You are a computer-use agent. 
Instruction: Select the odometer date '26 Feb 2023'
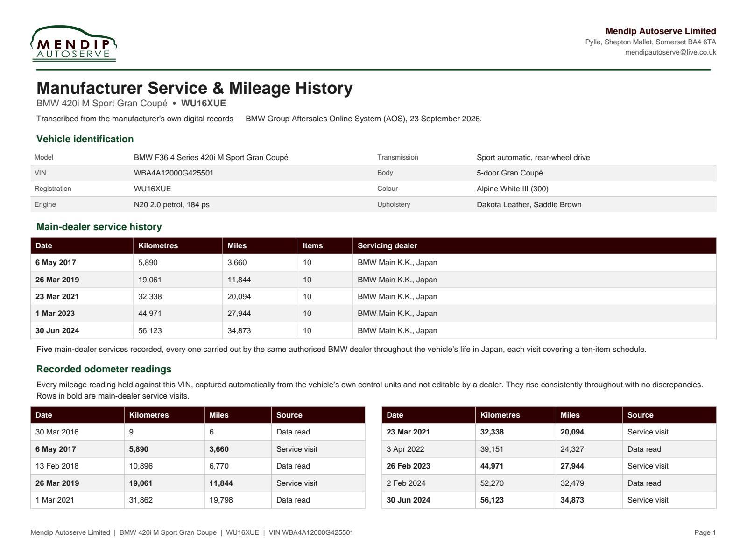[409, 466]
